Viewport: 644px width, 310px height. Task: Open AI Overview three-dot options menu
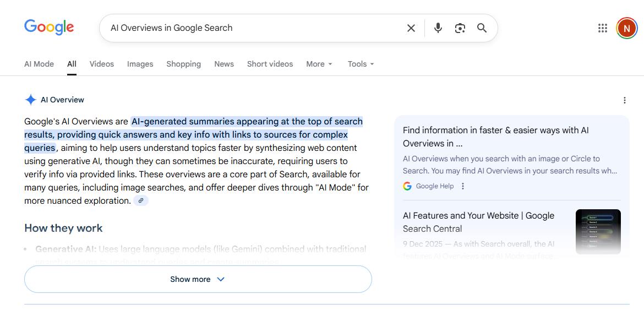coord(624,100)
